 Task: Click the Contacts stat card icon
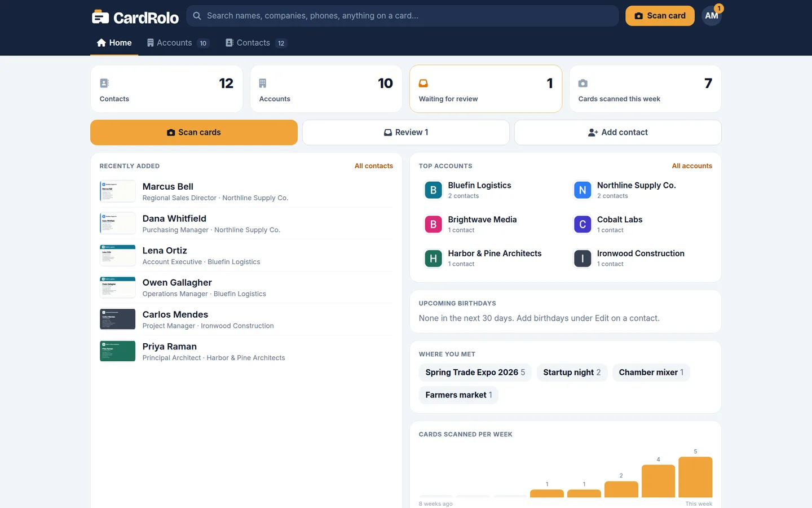point(104,84)
